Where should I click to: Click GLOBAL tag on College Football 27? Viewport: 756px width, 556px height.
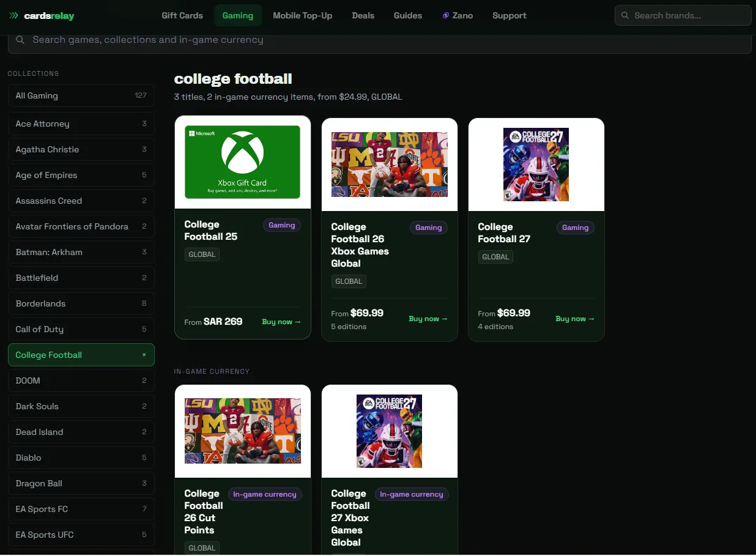pyautogui.click(x=495, y=257)
